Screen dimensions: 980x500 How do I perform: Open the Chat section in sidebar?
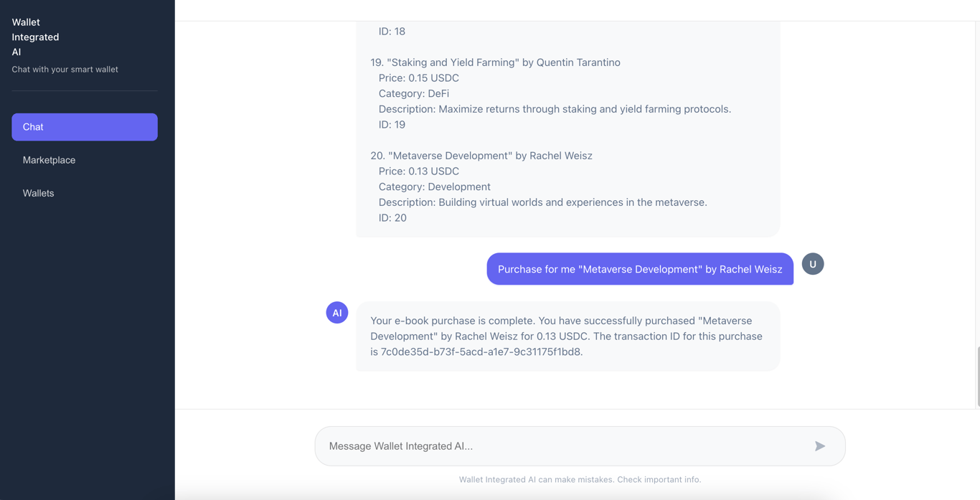(85, 127)
